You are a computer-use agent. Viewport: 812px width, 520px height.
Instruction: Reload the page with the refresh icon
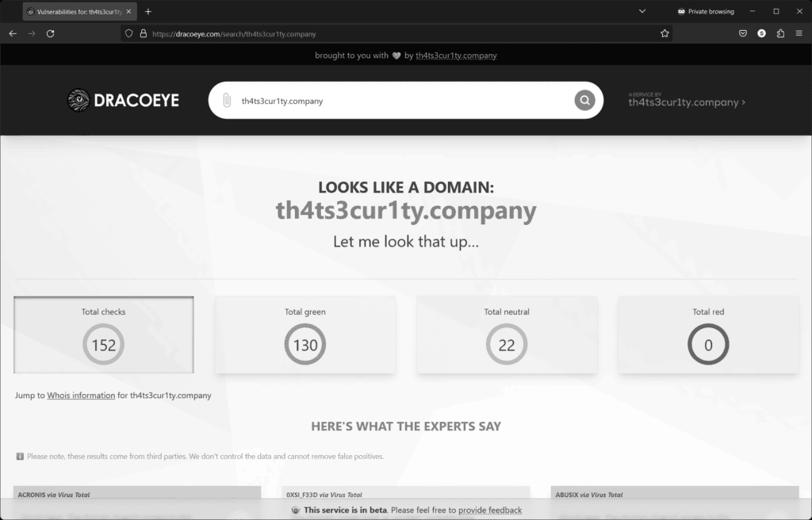coord(50,33)
